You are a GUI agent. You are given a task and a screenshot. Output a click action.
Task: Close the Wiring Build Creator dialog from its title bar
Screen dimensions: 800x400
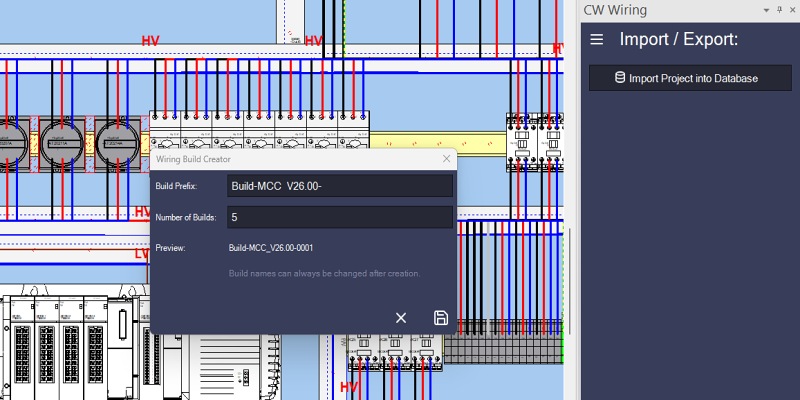pos(446,158)
